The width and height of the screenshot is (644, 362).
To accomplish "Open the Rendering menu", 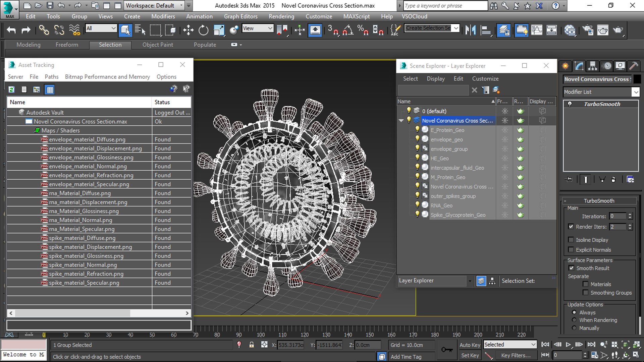I will pyautogui.click(x=281, y=16).
